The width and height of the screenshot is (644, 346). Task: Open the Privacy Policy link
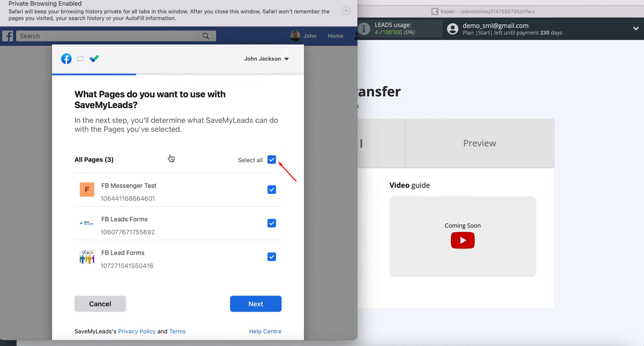pyautogui.click(x=137, y=331)
